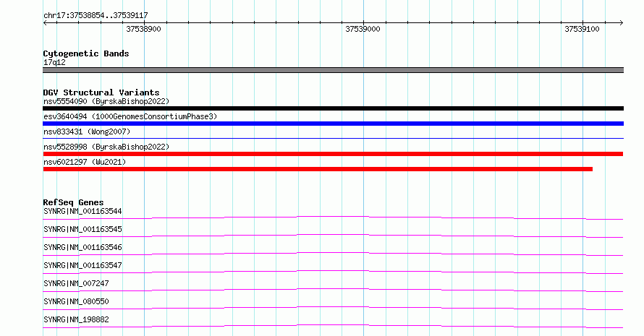The width and height of the screenshot is (644, 336).
Task: Click the 37539100 ruler coordinate label
Action: [582, 29]
